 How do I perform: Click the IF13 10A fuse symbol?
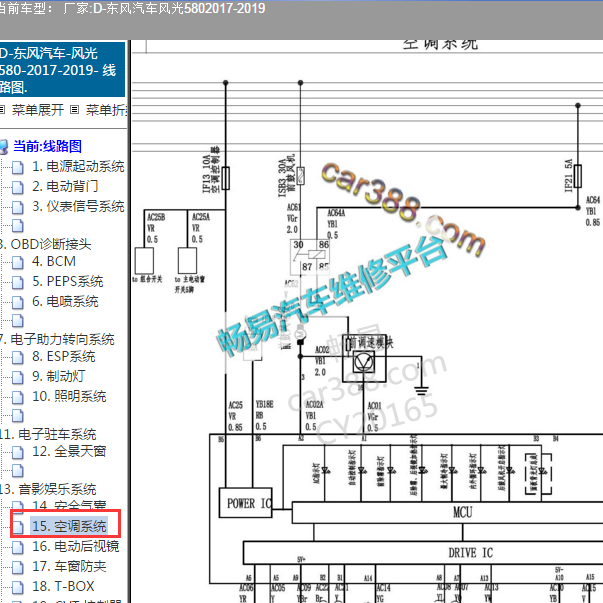pos(226,178)
